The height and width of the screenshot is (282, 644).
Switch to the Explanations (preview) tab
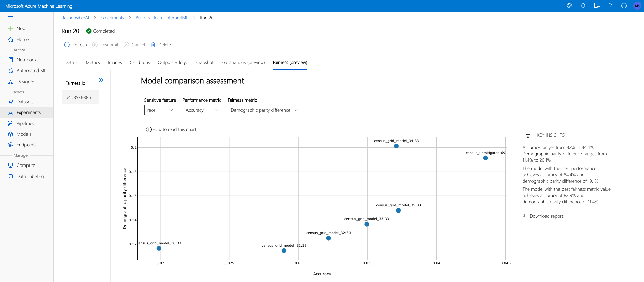[243, 62]
